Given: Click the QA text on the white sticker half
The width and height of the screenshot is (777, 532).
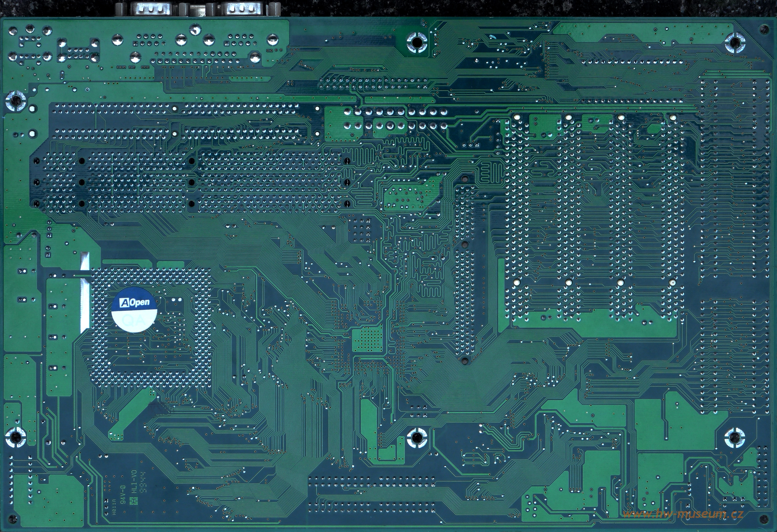Looking at the screenshot, I should [x=134, y=321].
